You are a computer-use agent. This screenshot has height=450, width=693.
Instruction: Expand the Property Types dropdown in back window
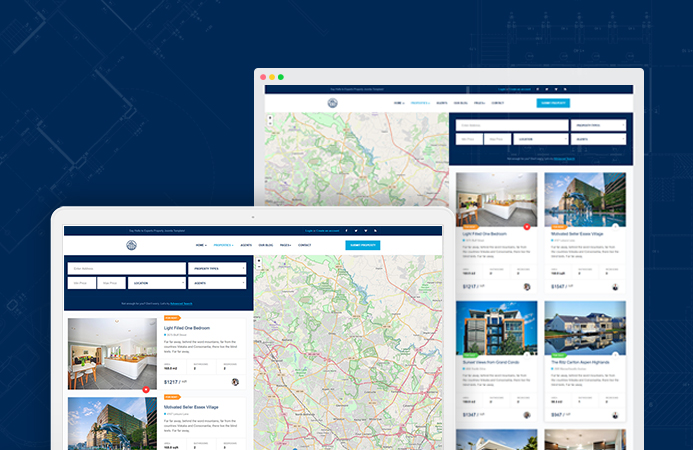[599, 126]
